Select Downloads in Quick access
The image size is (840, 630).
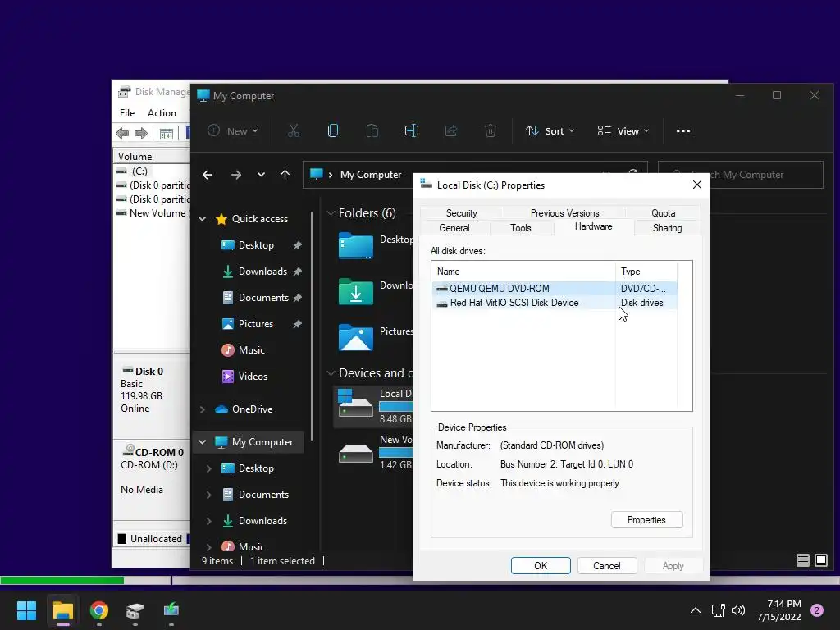(262, 272)
